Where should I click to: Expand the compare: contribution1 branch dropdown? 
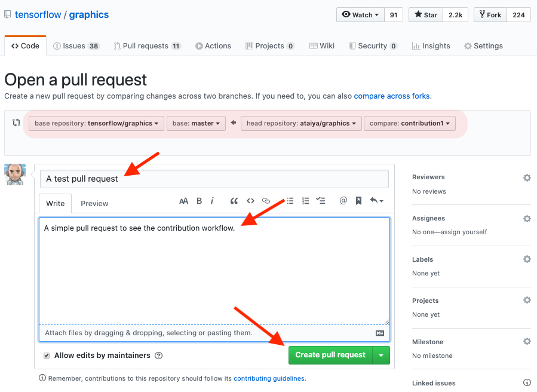point(409,124)
